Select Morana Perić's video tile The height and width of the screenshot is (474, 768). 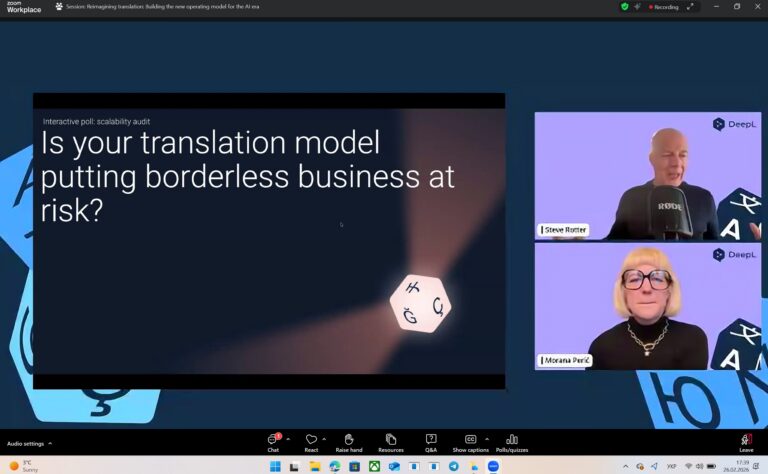pos(648,306)
